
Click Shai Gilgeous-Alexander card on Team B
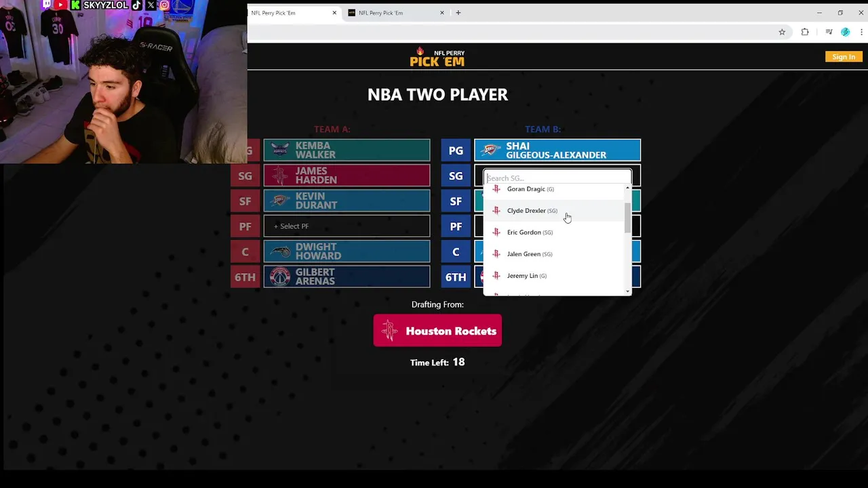tap(557, 150)
